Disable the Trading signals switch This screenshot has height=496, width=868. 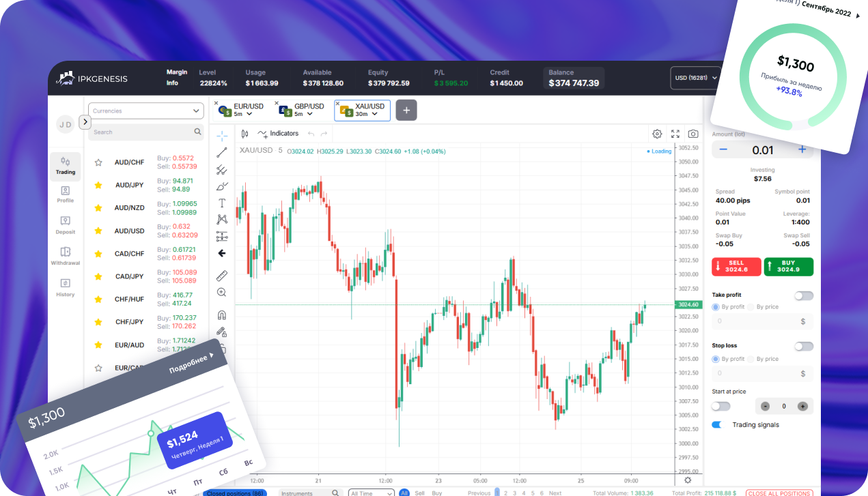coord(717,424)
